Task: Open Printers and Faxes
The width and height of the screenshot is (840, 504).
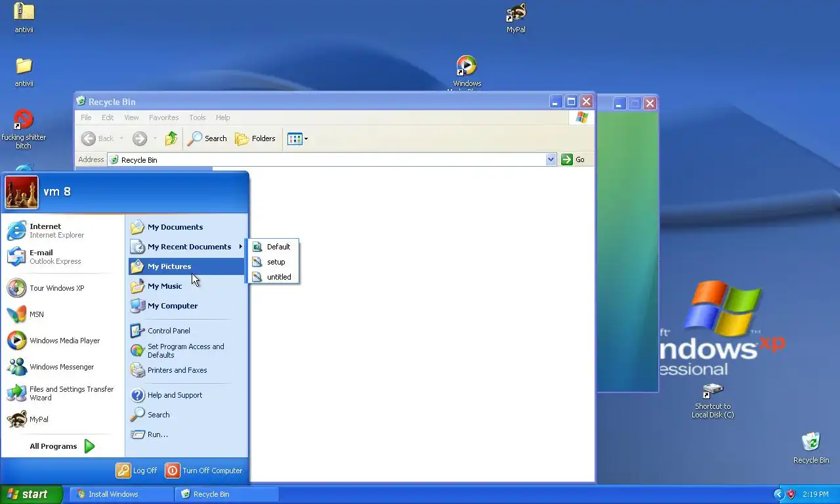Action: (x=187, y=370)
